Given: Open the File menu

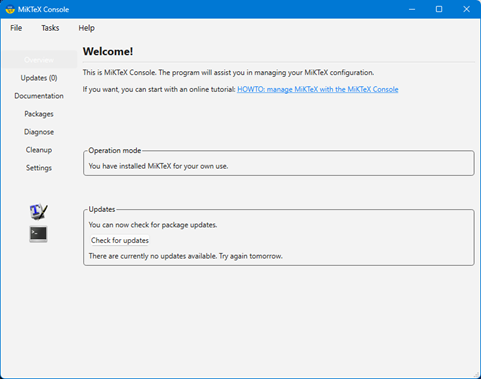Looking at the screenshot, I should pos(16,28).
